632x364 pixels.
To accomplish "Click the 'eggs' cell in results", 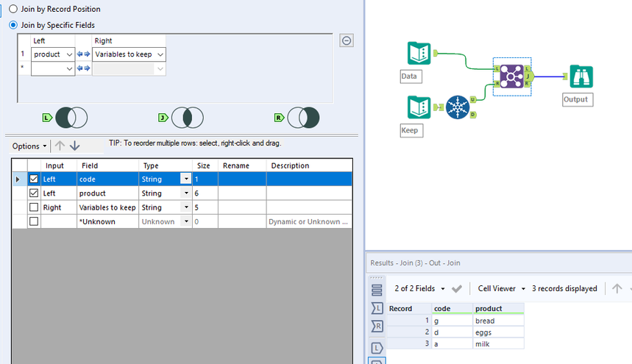I will pyautogui.click(x=498, y=332).
